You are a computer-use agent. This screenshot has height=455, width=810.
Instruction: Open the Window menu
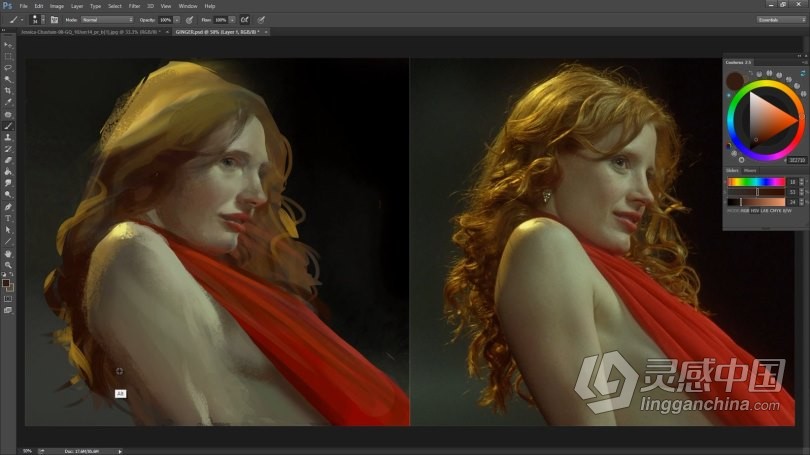pyautogui.click(x=188, y=6)
